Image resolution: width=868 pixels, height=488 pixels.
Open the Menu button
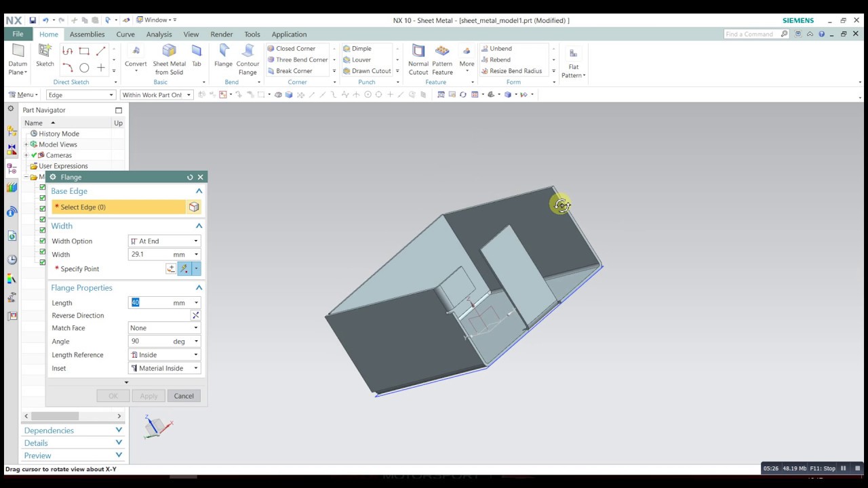tap(24, 95)
